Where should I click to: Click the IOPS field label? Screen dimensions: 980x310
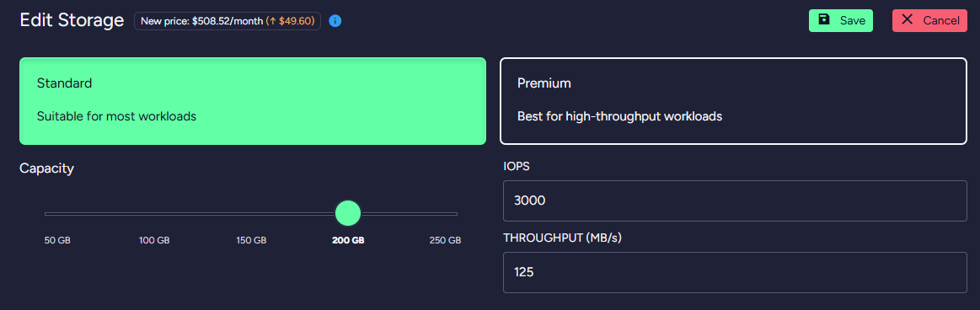[516, 167]
